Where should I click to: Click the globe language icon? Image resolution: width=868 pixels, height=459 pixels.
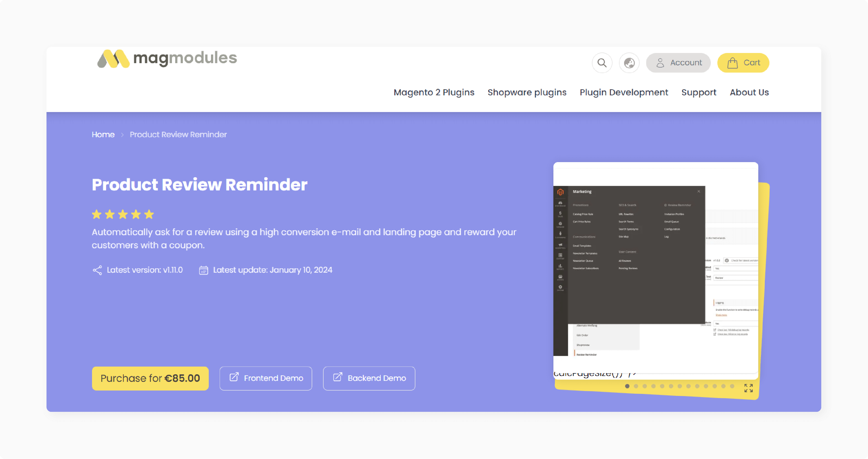pyautogui.click(x=629, y=63)
